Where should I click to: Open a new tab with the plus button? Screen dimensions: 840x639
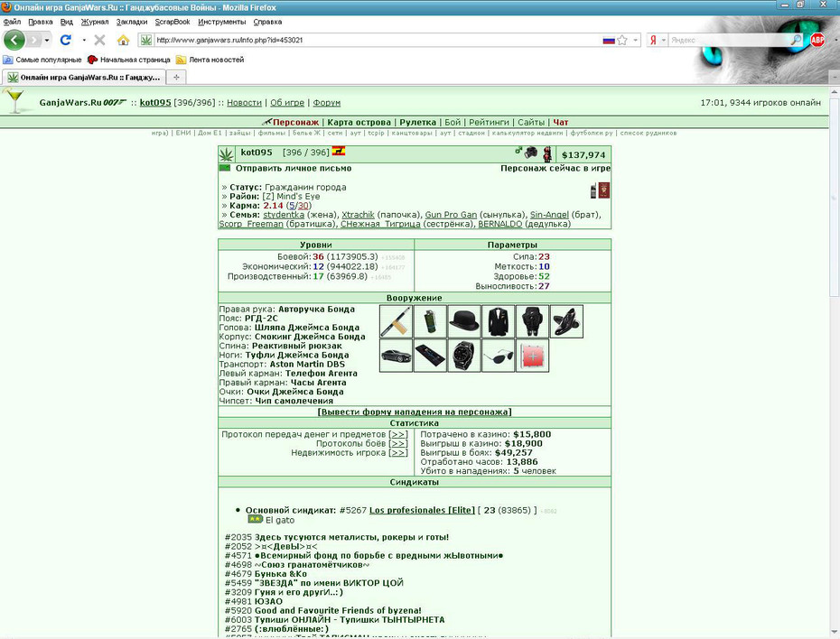point(176,77)
